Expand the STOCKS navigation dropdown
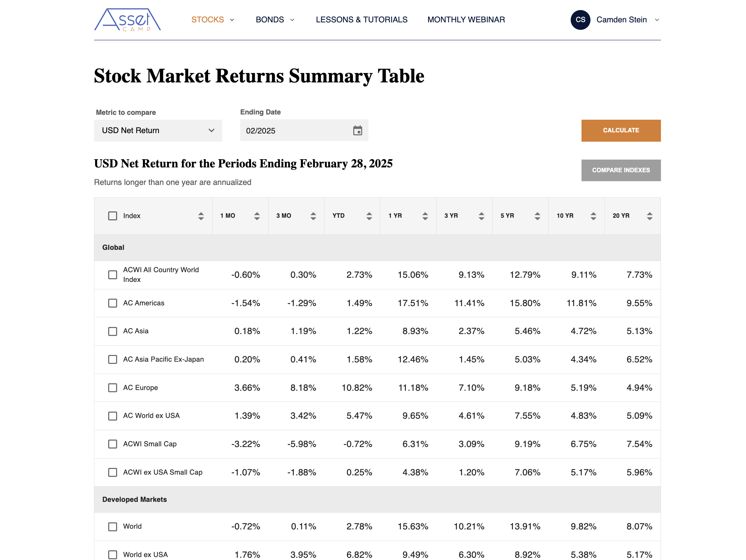Viewport: 746px width, 560px height. 212,19
